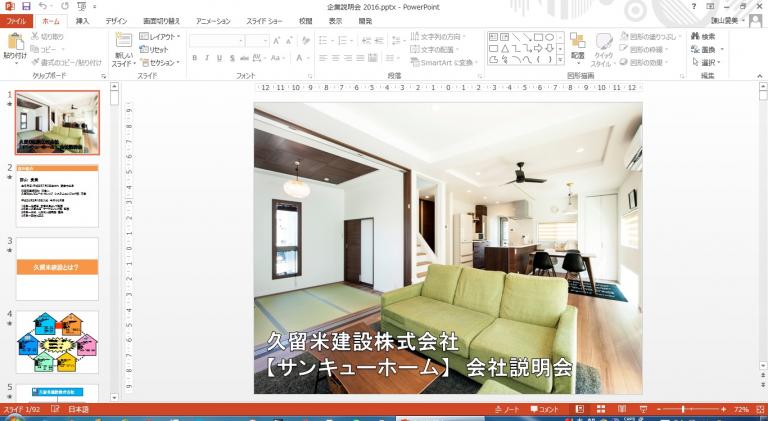Choose the straight line shape in gallery
This screenshot has height=421, width=768.
pos(516,37)
